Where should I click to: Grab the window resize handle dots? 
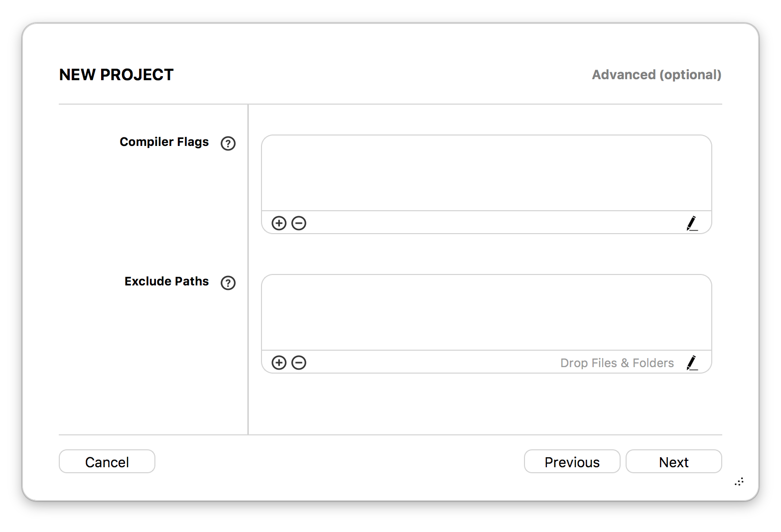tap(739, 481)
